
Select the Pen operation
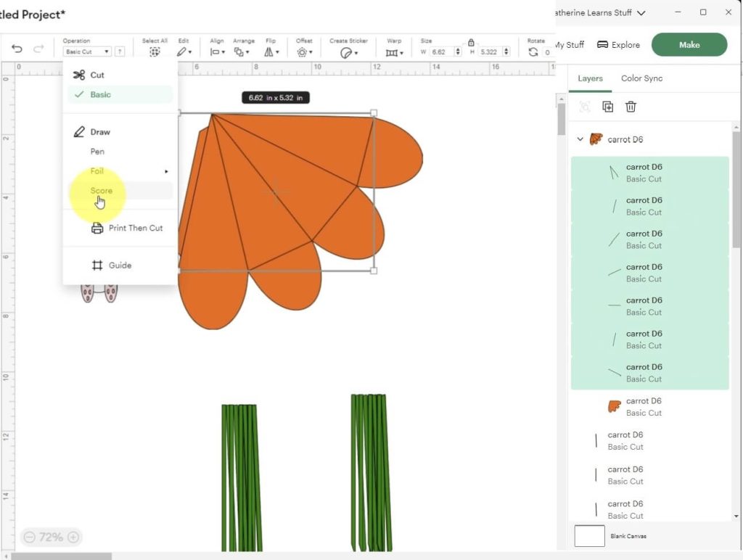[97, 152]
